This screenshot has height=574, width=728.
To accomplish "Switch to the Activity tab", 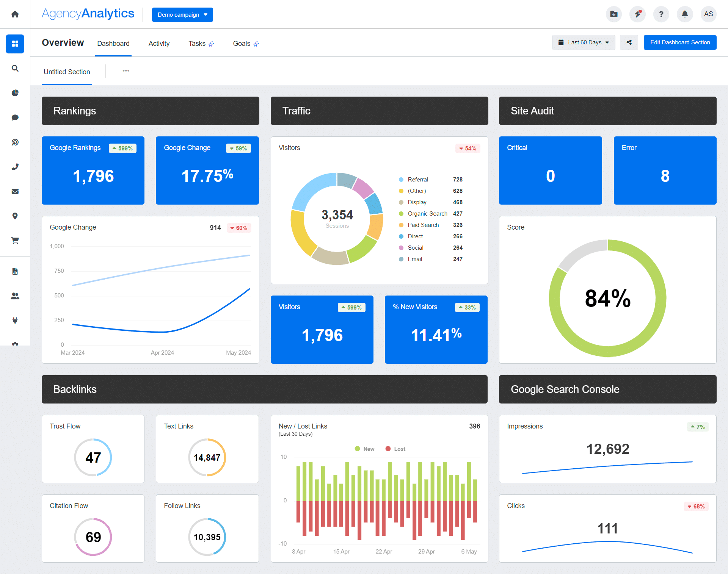I will 159,43.
